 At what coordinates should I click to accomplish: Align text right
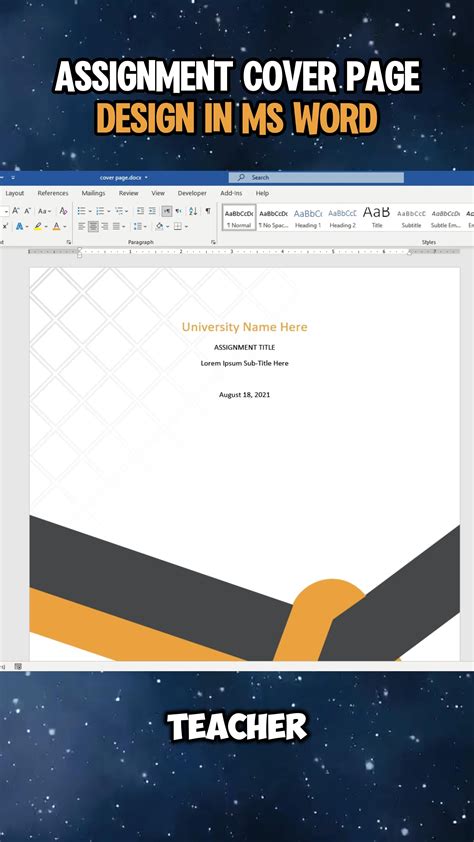pyautogui.click(x=105, y=226)
